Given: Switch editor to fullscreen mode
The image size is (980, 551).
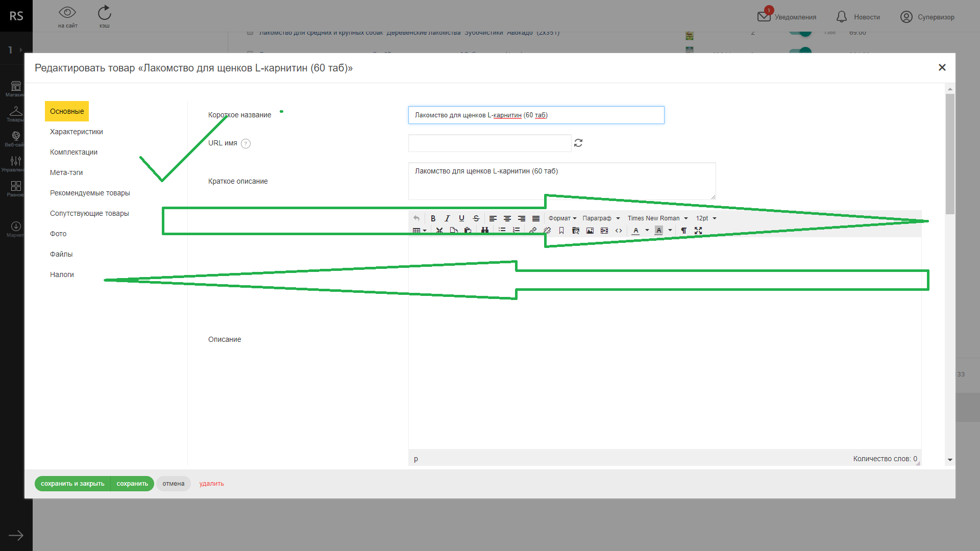Looking at the screenshot, I should coord(698,231).
